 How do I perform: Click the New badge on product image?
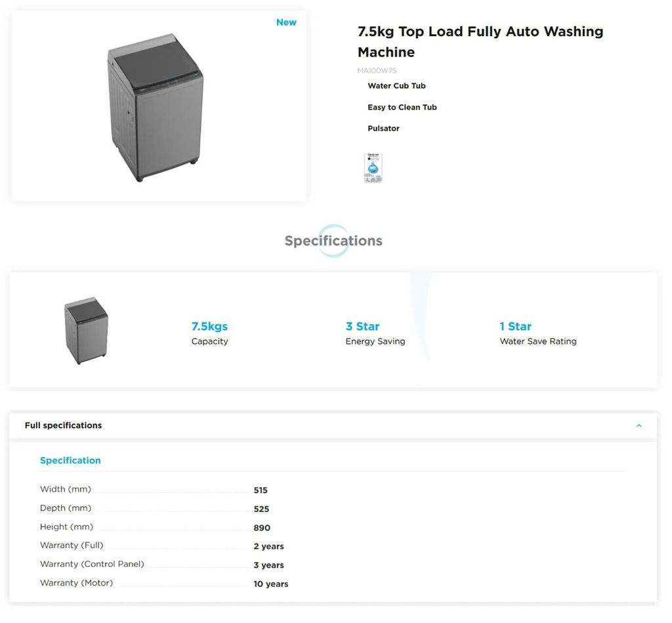pyautogui.click(x=286, y=22)
